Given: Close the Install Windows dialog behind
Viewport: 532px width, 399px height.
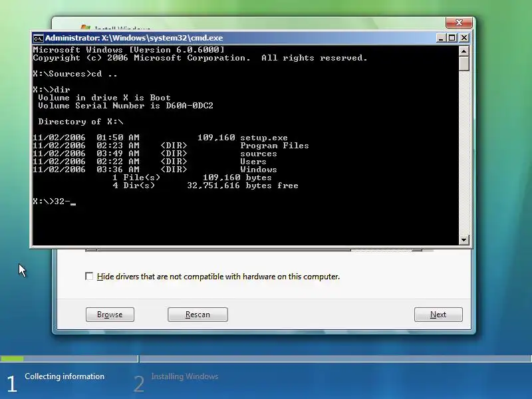Looking at the screenshot, I should click(x=459, y=23).
